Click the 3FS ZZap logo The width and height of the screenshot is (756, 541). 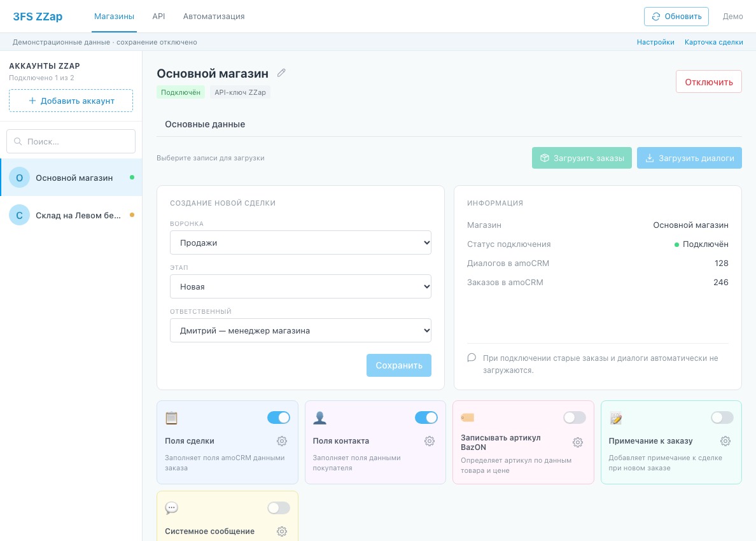(38, 17)
